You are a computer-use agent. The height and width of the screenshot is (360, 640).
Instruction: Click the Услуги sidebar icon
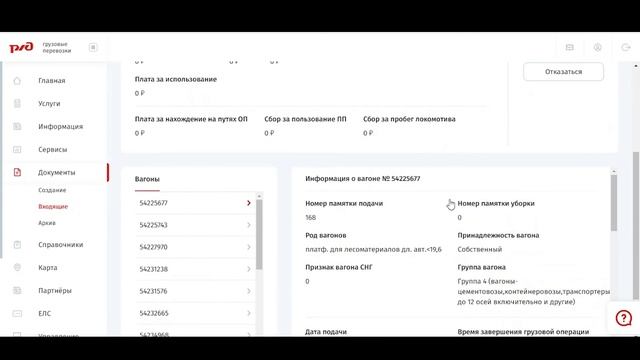(x=17, y=104)
